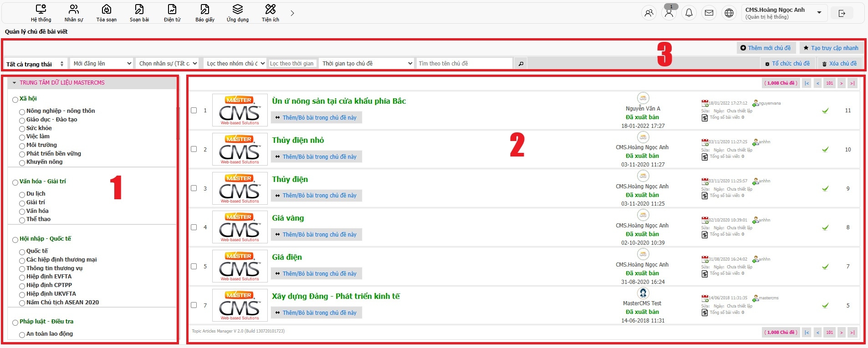868x348 pixels.
Task: Open the Thời gian tạo chủ đề dropdown
Action: coord(366,64)
